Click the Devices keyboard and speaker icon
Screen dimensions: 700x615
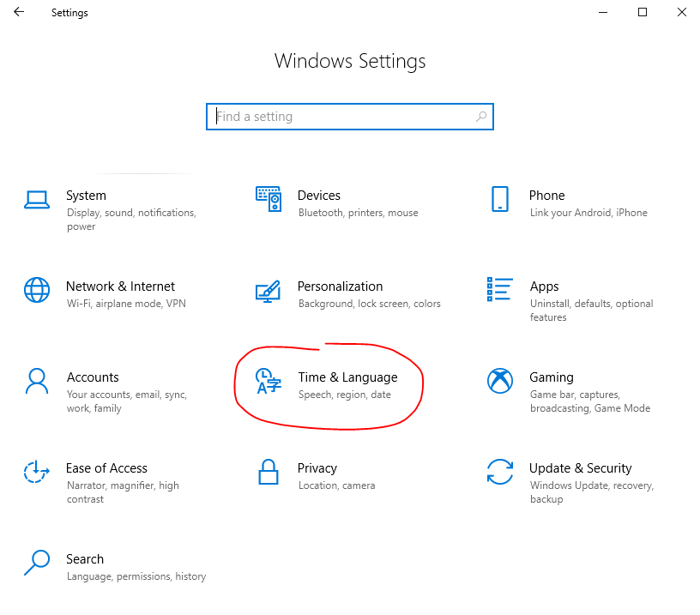(x=269, y=199)
